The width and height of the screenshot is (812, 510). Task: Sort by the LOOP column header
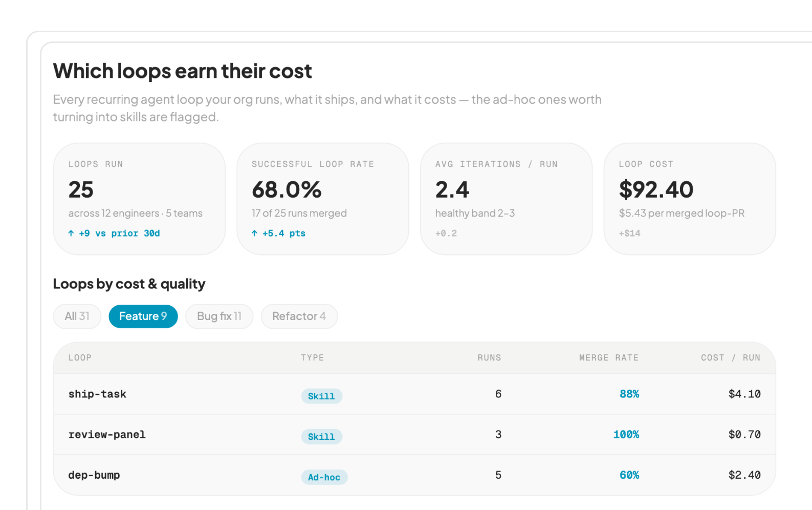[x=80, y=358]
